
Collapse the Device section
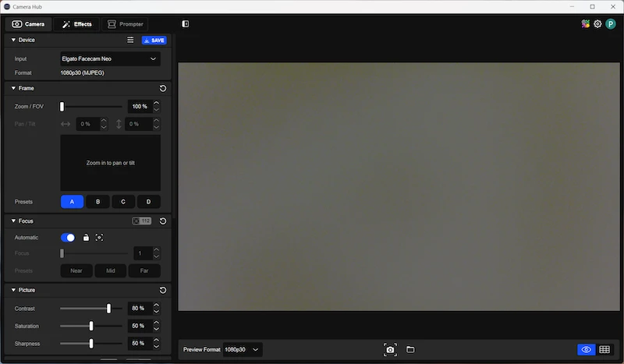13,40
